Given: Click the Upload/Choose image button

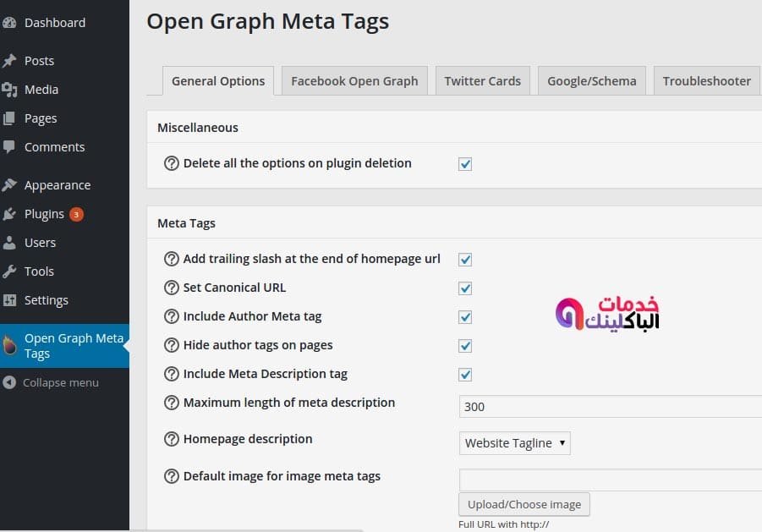Looking at the screenshot, I should 524,504.
